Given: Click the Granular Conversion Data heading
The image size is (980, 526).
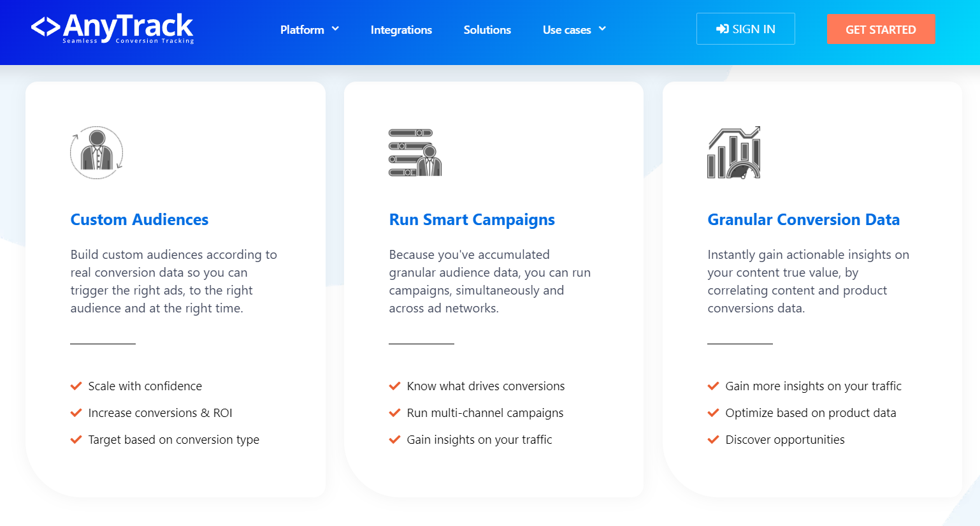Looking at the screenshot, I should [x=803, y=219].
